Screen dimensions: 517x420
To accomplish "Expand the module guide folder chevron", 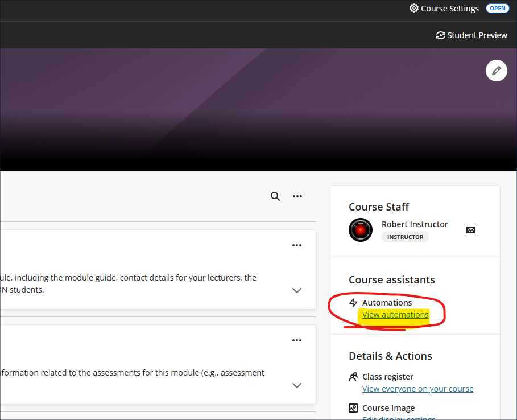I will tap(296, 290).
